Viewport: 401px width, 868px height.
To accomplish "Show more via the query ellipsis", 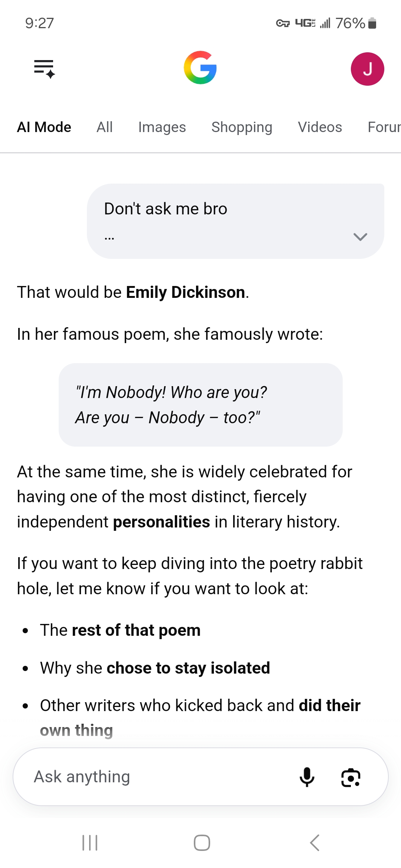I will coord(110,239).
